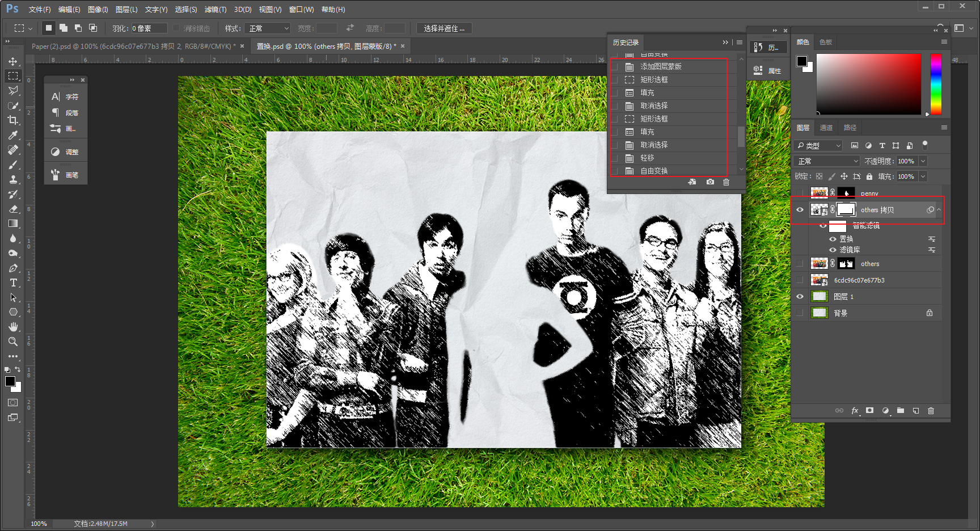This screenshot has width=980, height=531.
Task: Switch to the 路径 tab
Action: [x=850, y=128]
